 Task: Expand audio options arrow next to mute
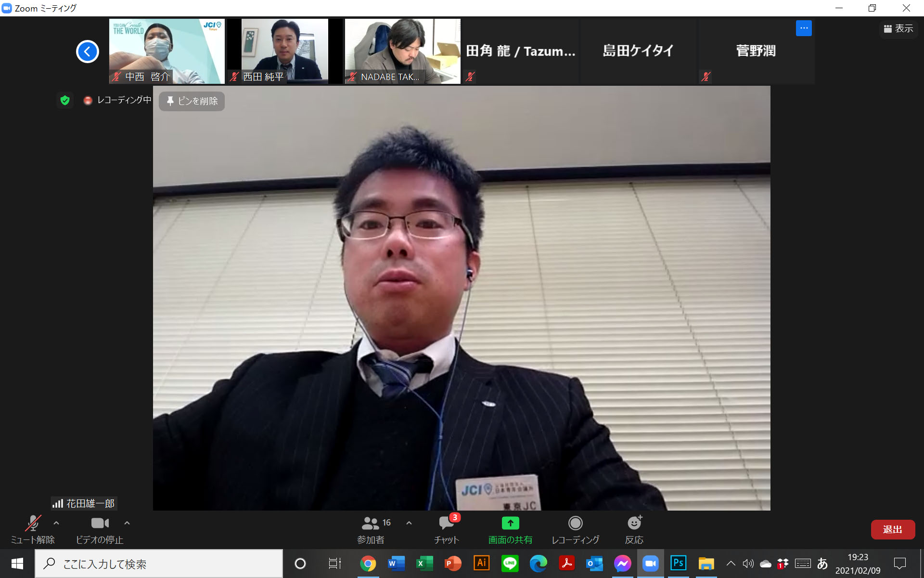[56, 523]
